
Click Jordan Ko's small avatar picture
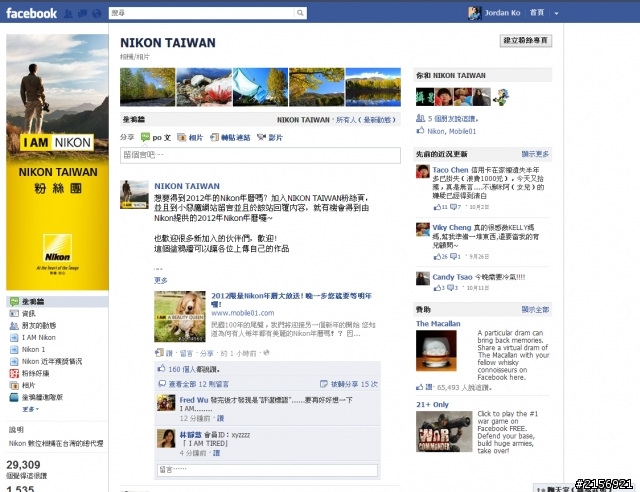click(x=474, y=13)
